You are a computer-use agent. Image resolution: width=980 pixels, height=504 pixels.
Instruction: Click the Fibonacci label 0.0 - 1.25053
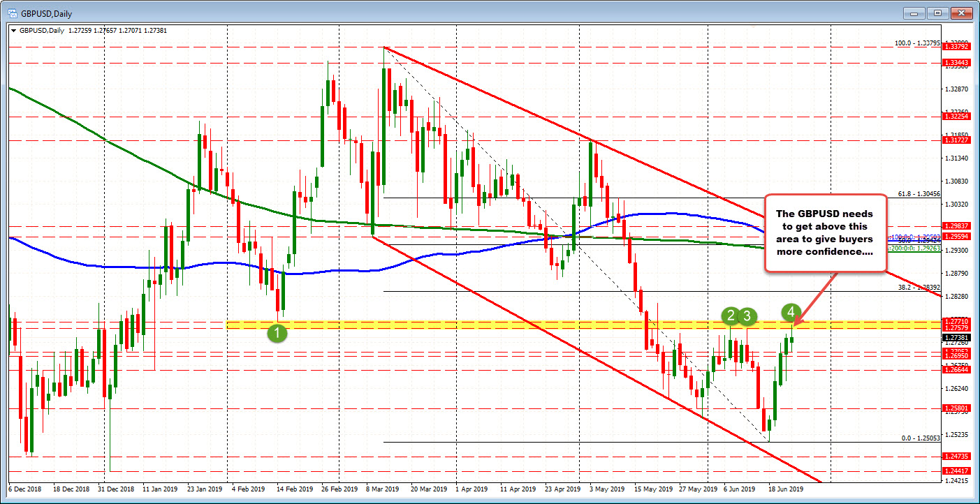point(921,438)
